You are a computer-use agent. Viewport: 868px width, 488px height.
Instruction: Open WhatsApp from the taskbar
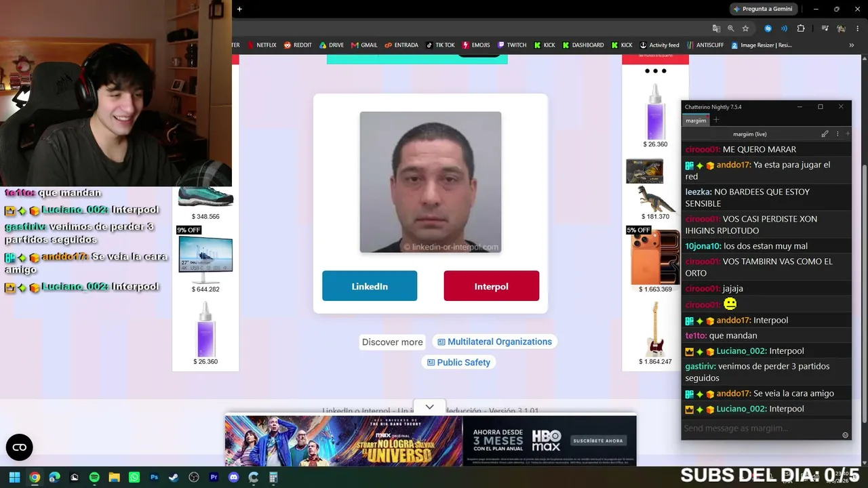134,477
